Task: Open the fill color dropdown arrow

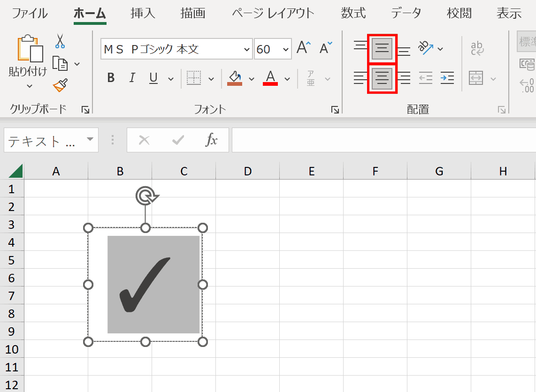Action: click(x=252, y=79)
